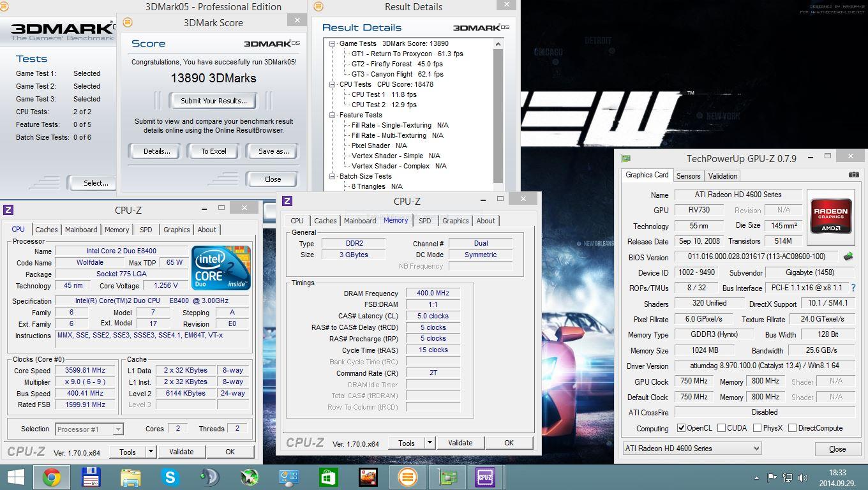The image size is (868, 490).
Task: Open the red game icon on the taskbar
Action: [368, 477]
